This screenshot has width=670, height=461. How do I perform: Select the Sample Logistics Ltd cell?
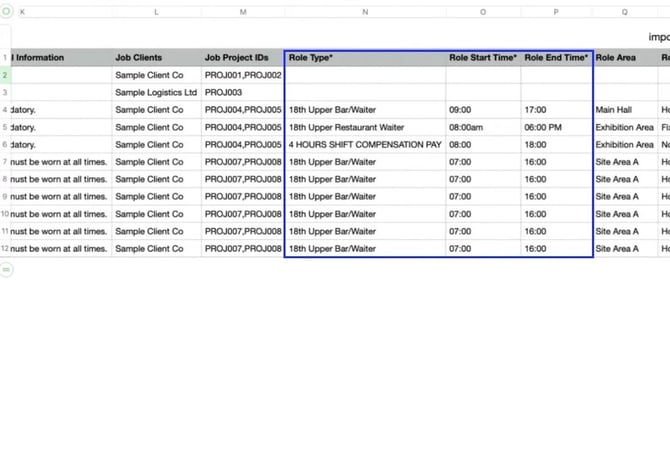[x=156, y=92]
